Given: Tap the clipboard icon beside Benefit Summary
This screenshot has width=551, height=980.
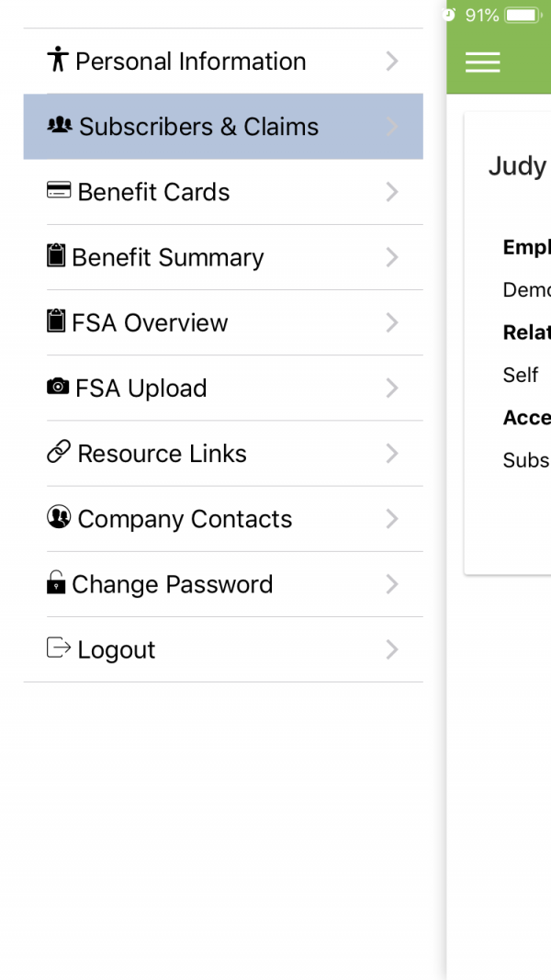Looking at the screenshot, I should [56, 255].
